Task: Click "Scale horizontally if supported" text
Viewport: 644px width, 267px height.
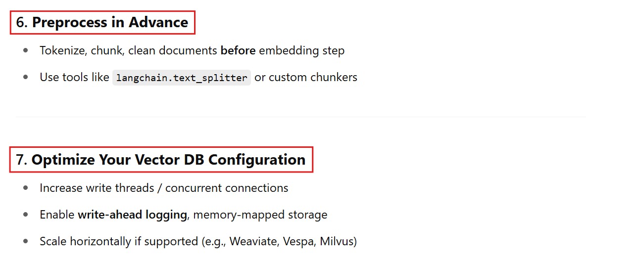Action: (118, 241)
